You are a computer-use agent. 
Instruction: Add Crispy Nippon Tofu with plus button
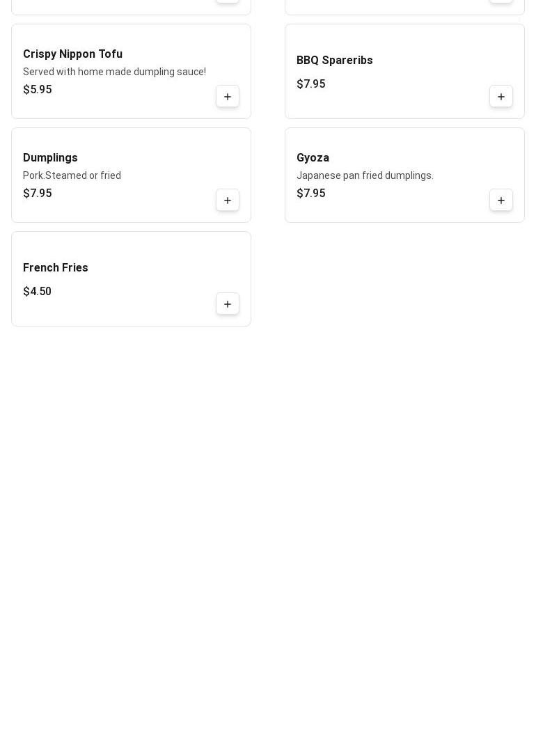click(x=228, y=97)
